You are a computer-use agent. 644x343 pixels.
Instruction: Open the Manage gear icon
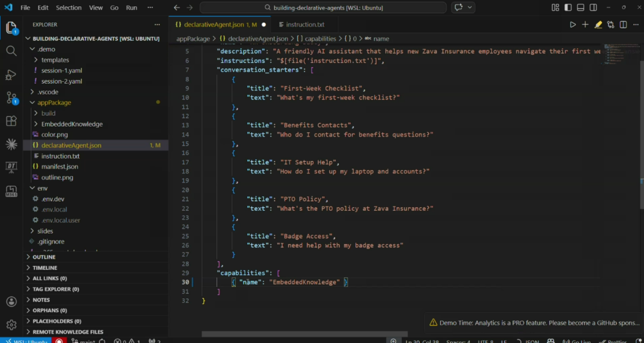(11, 325)
